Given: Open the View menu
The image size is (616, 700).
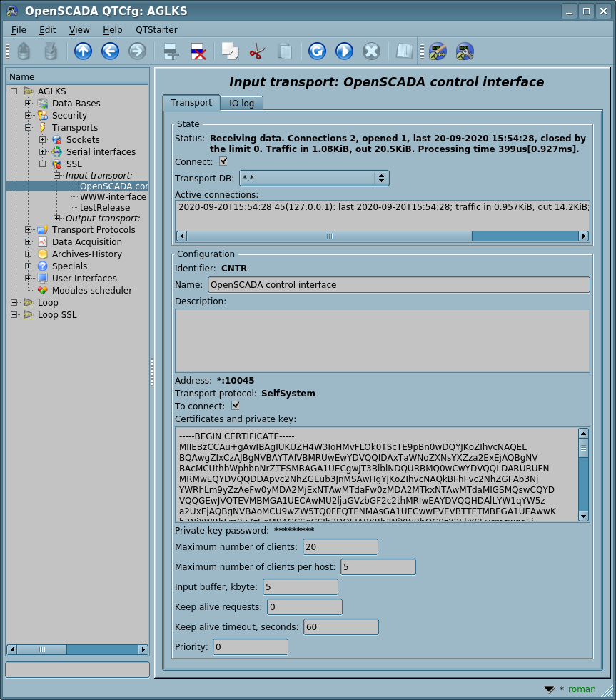Looking at the screenshot, I should [x=79, y=30].
